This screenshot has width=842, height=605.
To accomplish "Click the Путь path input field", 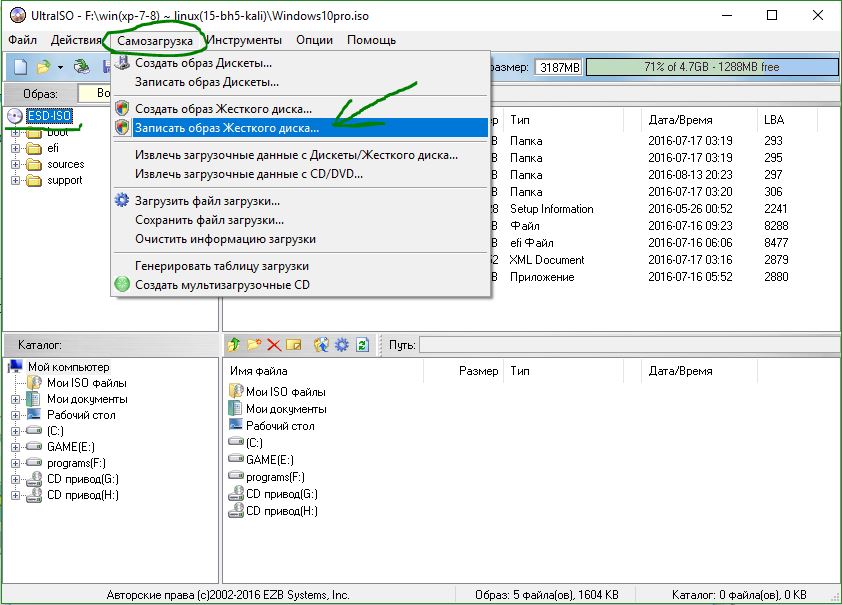I will [x=629, y=345].
